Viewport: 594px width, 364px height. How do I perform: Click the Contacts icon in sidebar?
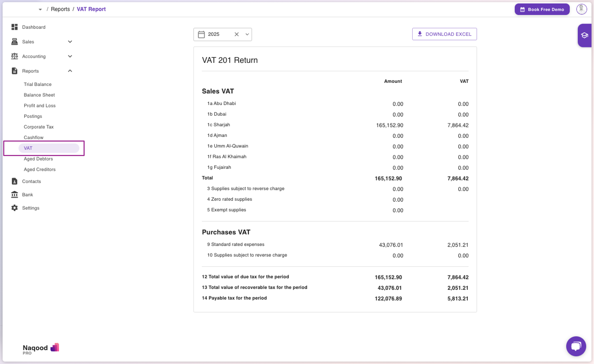coord(14,181)
